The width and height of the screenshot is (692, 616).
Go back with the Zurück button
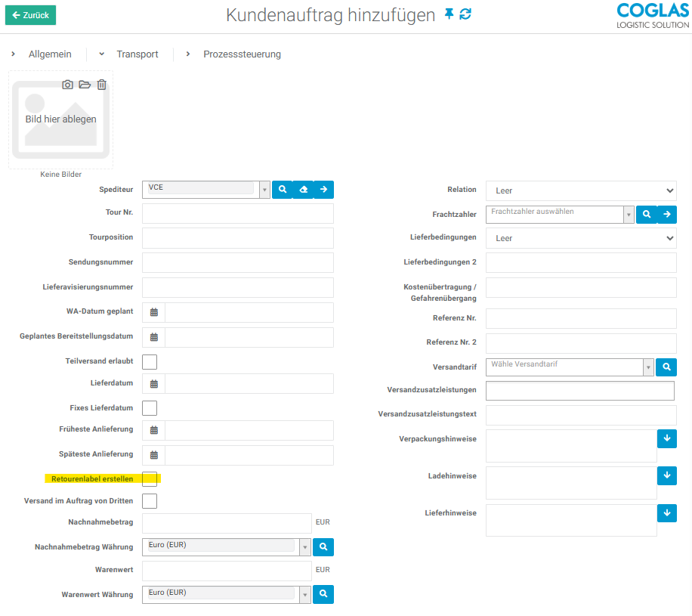[30, 14]
